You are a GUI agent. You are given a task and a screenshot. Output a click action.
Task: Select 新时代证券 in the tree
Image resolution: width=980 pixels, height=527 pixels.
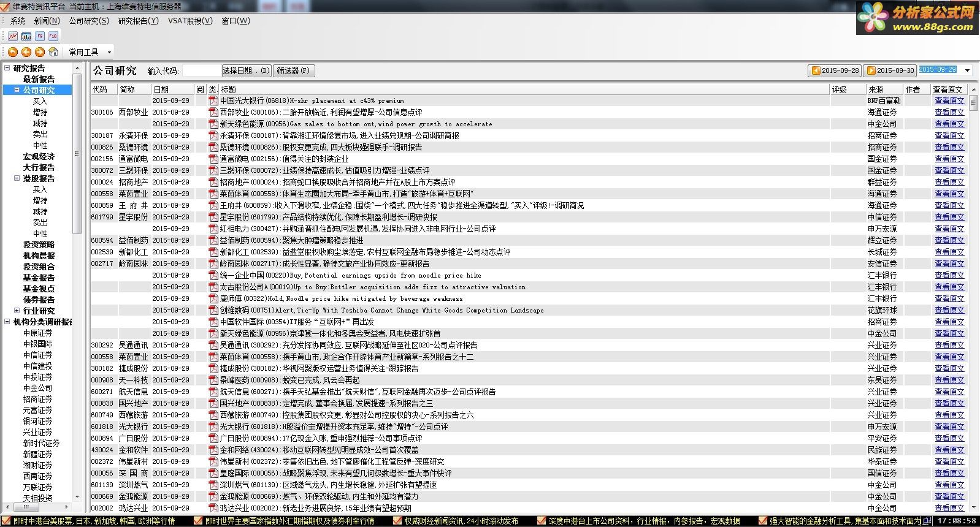pos(41,443)
